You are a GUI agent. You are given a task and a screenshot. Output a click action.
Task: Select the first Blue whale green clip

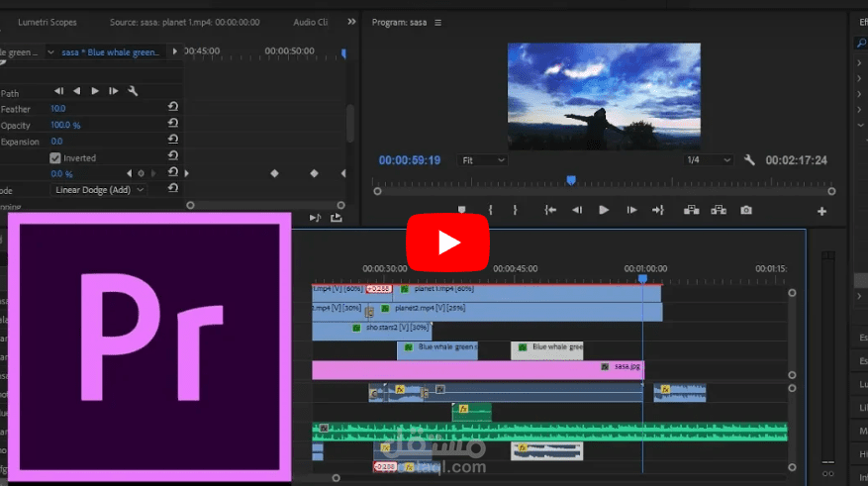[x=437, y=351]
